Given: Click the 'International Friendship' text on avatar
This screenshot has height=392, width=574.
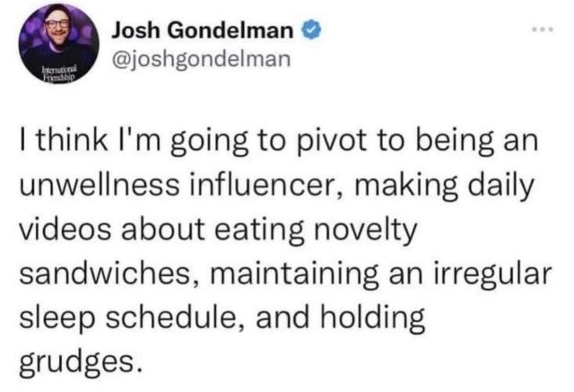Looking at the screenshot, I should pos(59,74).
